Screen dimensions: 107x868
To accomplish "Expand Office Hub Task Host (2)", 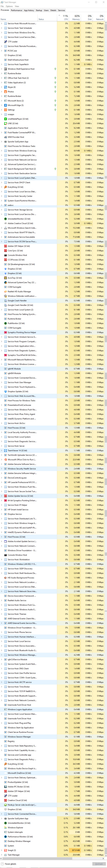I will pos(2,78).
